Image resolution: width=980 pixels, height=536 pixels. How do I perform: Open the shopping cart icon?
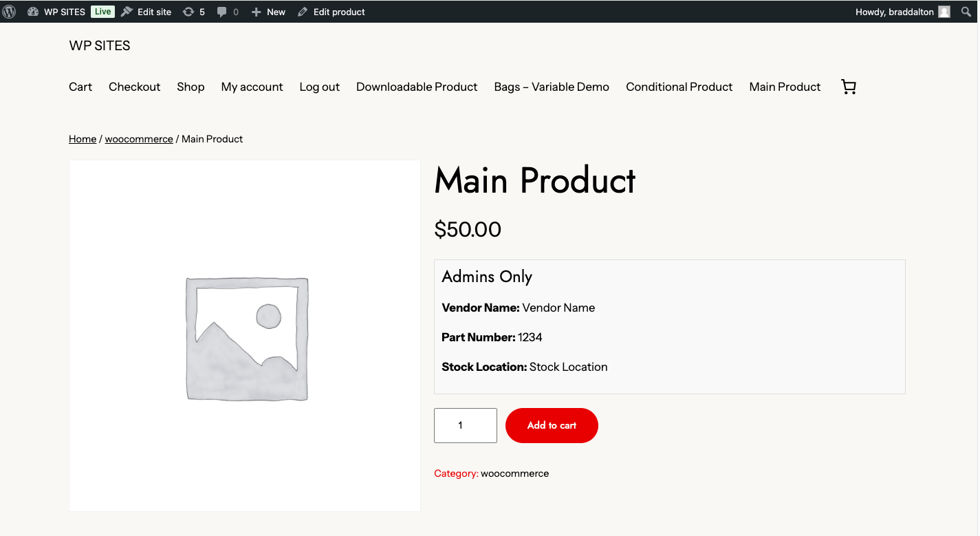[849, 87]
